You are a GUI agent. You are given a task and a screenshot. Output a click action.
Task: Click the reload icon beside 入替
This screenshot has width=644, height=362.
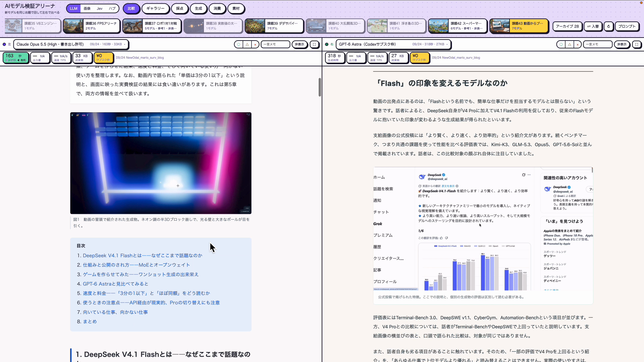pos(609,26)
